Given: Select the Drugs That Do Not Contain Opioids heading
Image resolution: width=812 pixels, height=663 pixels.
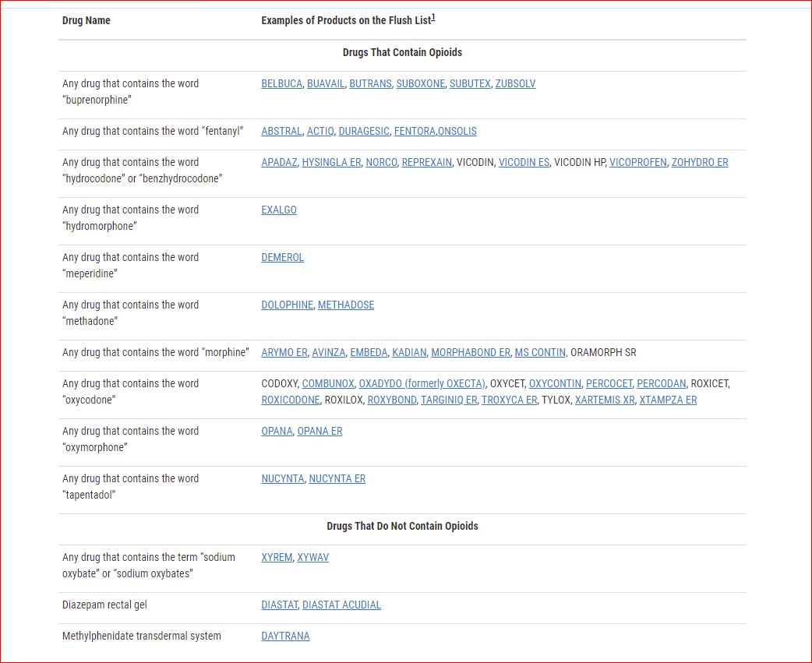Looking at the screenshot, I should (402, 527).
